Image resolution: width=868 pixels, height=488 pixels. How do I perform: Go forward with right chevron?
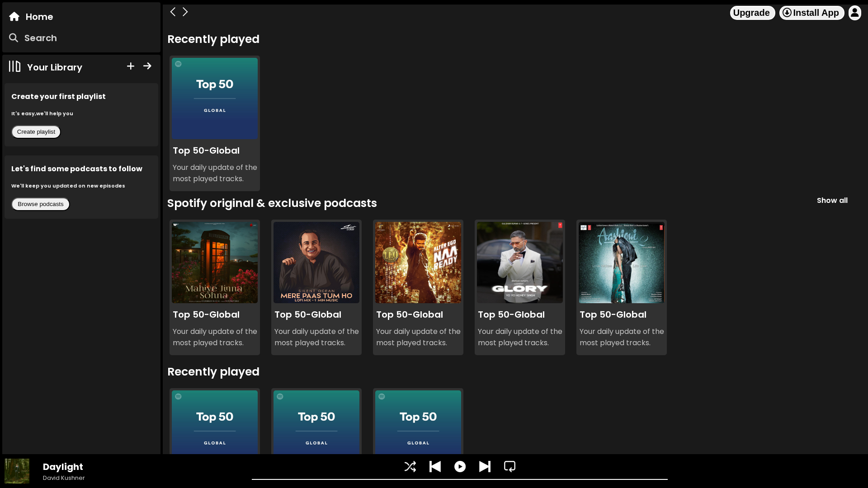pos(185,12)
